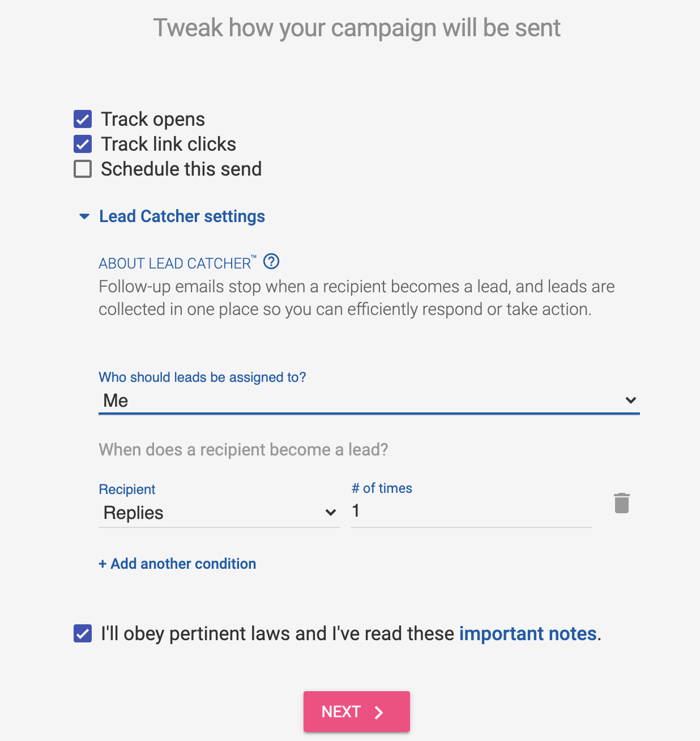Focus the '# of times' input field
This screenshot has width=700, height=741.
(471, 511)
